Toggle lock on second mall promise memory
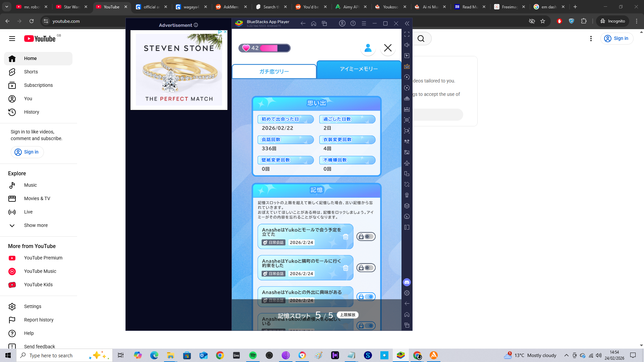Image resolution: width=644 pixels, height=362 pixels. click(x=366, y=268)
